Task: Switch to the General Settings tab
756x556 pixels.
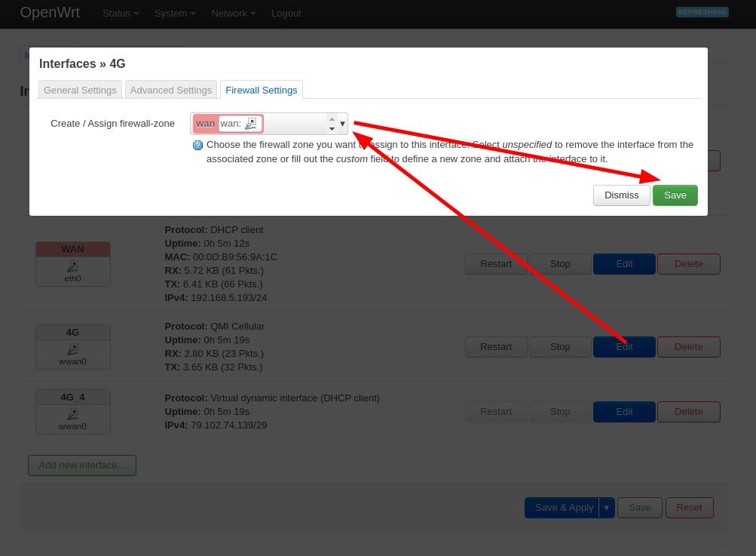Action: [80, 91]
